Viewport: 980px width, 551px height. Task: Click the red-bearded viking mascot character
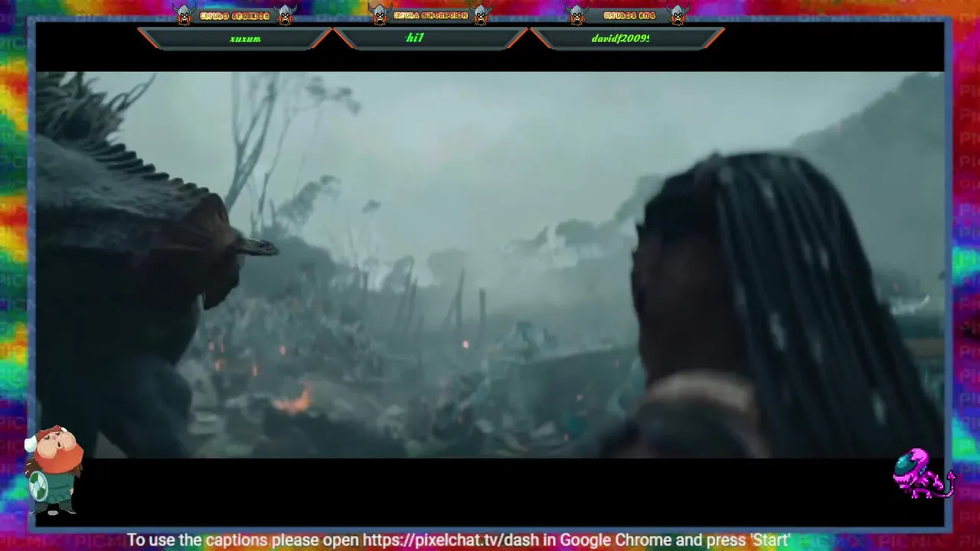point(53,470)
